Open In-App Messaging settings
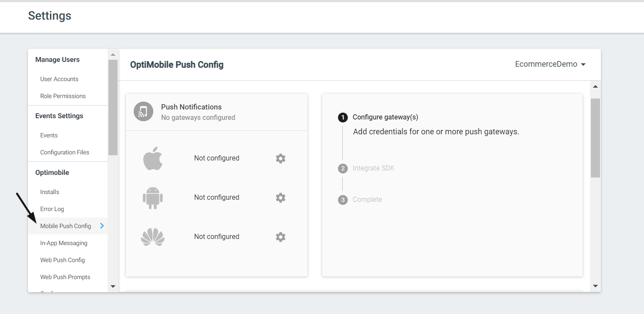Screen dimensions: 644x314 (x=64, y=243)
